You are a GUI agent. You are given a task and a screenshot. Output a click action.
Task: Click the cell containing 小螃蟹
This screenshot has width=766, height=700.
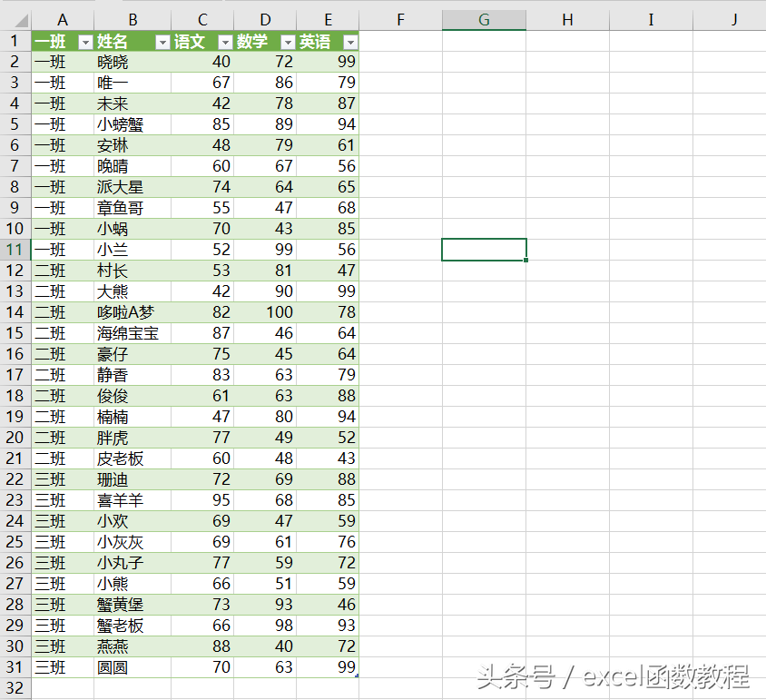pyautogui.click(x=133, y=124)
